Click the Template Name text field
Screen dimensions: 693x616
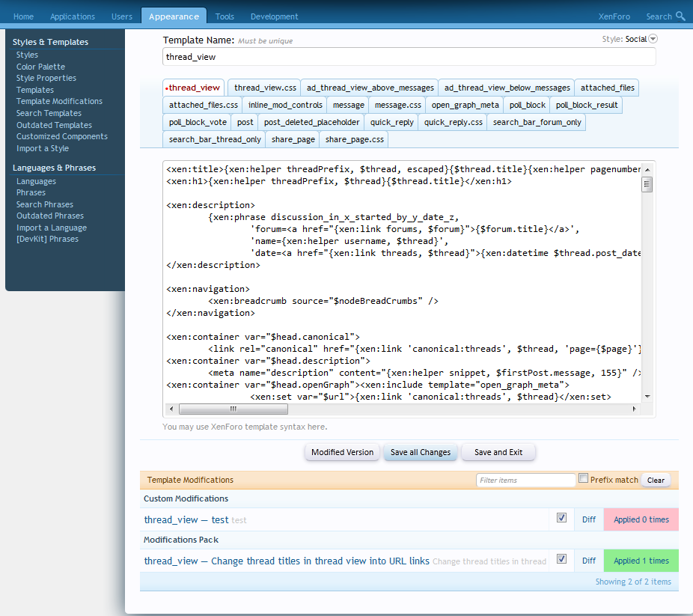tap(409, 57)
